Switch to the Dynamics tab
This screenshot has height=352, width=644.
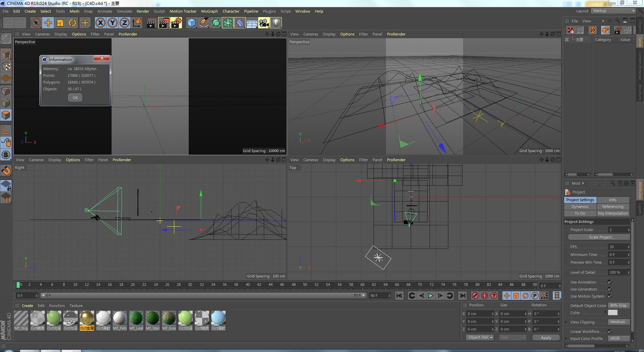(580, 207)
